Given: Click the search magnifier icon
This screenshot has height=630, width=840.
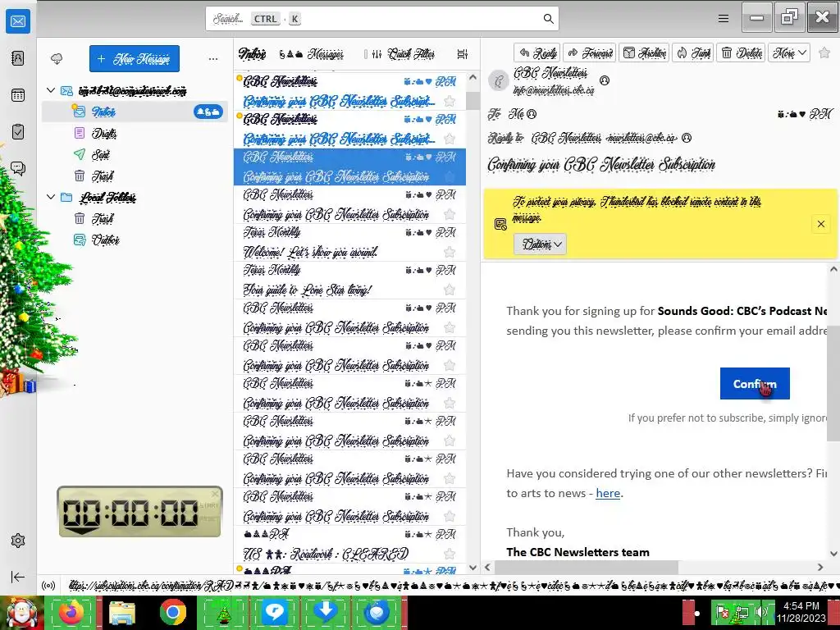Looking at the screenshot, I should [x=548, y=19].
